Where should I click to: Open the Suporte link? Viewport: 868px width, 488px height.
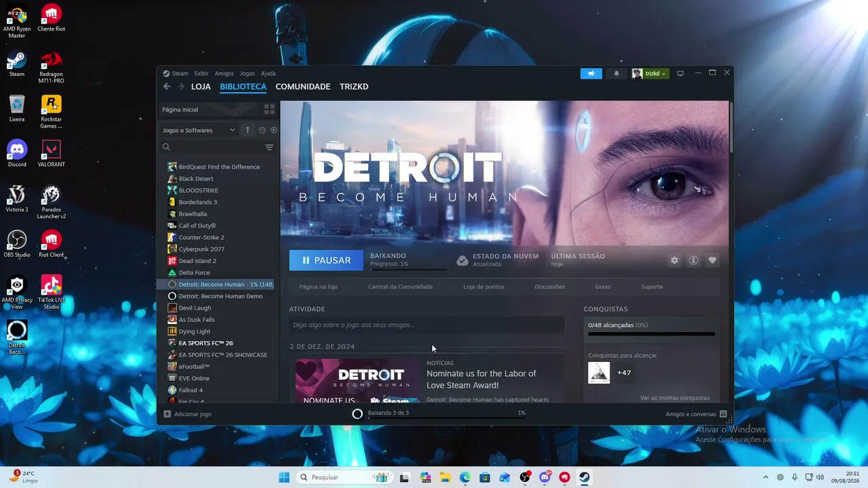click(652, 287)
